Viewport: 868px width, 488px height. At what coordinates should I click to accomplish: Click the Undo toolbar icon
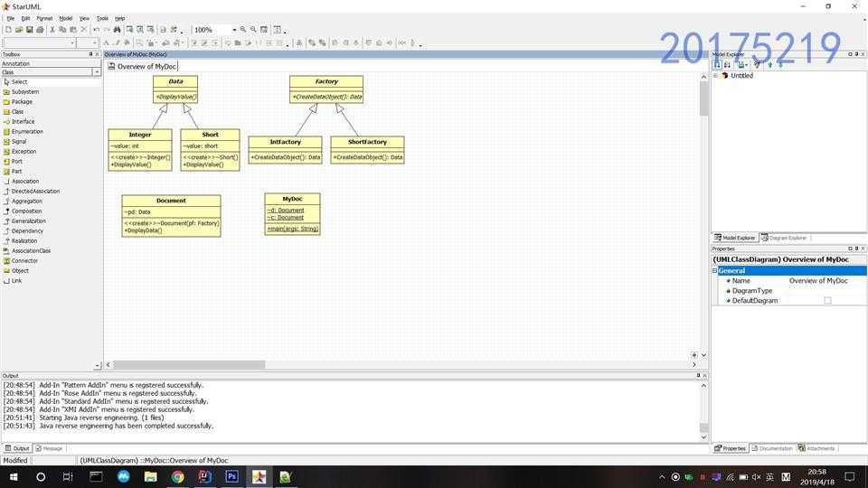coord(97,29)
